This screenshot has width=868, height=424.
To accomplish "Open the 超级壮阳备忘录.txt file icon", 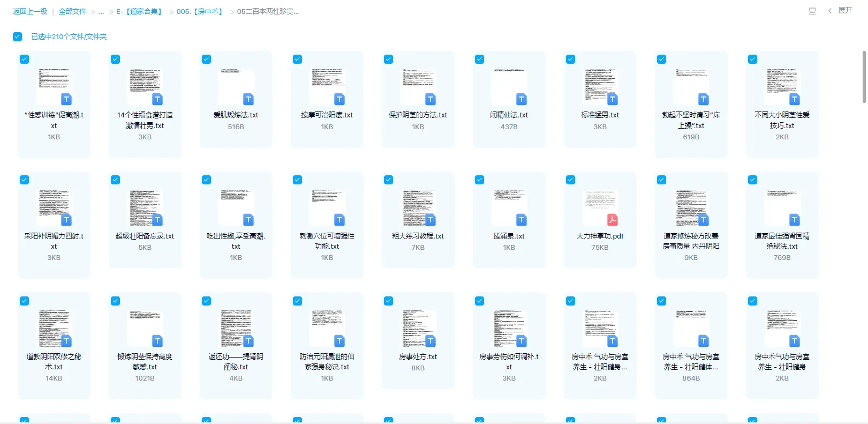I will click(145, 208).
